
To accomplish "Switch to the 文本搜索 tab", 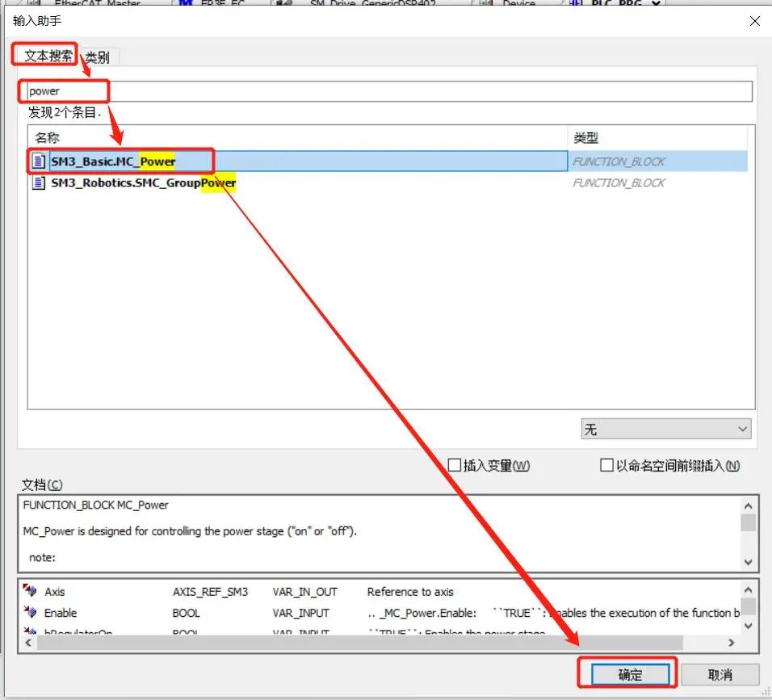I will pos(48,56).
